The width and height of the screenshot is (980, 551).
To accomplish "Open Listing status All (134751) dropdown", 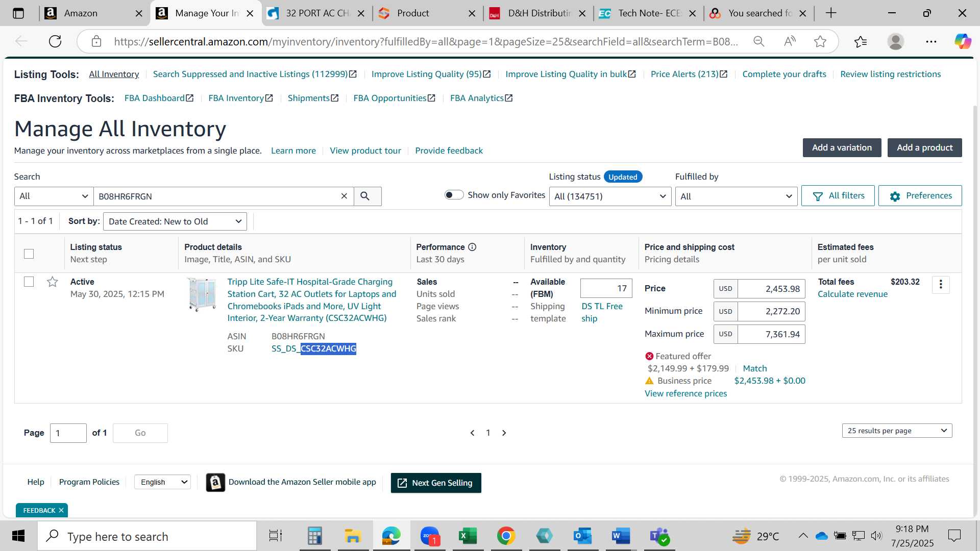I will click(x=610, y=196).
